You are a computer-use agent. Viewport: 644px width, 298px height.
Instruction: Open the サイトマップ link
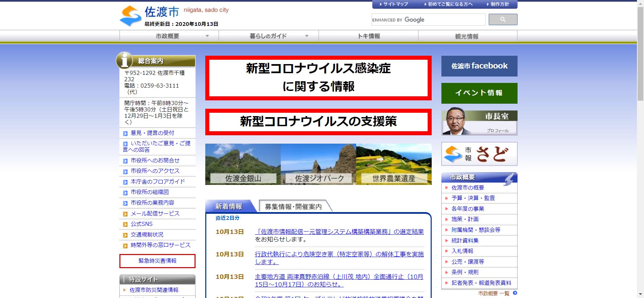click(394, 4)
